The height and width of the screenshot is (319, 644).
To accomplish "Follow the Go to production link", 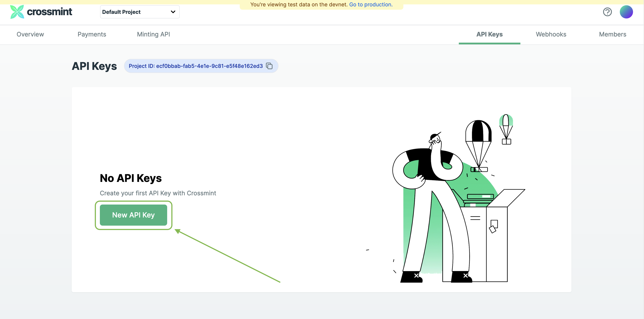I will [x=371, y=4].
